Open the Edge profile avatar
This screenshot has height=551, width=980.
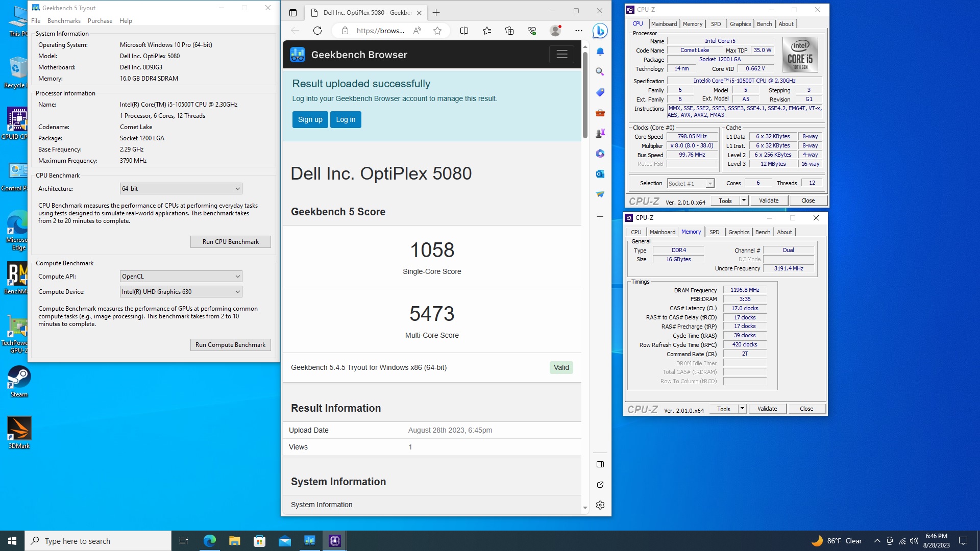(x=555, y=31)
